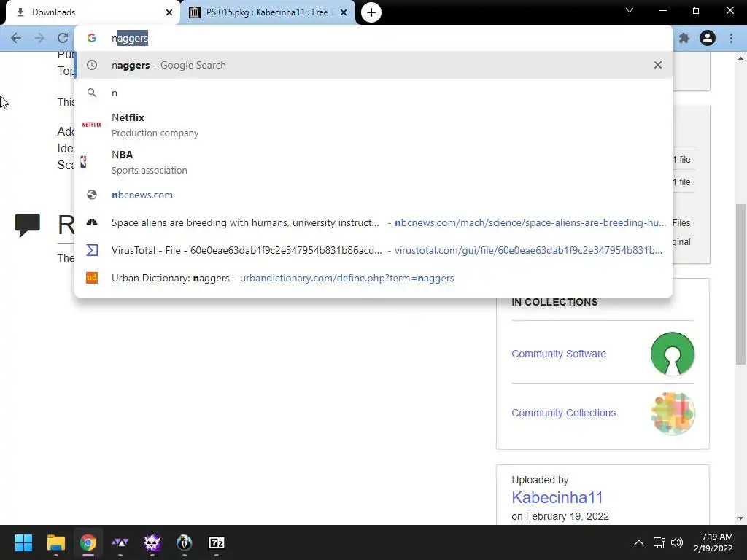Open the Chrome extensions puzzle icon
Image resolution: width=747 pixels, height=560 pixels.
[684, 38]
